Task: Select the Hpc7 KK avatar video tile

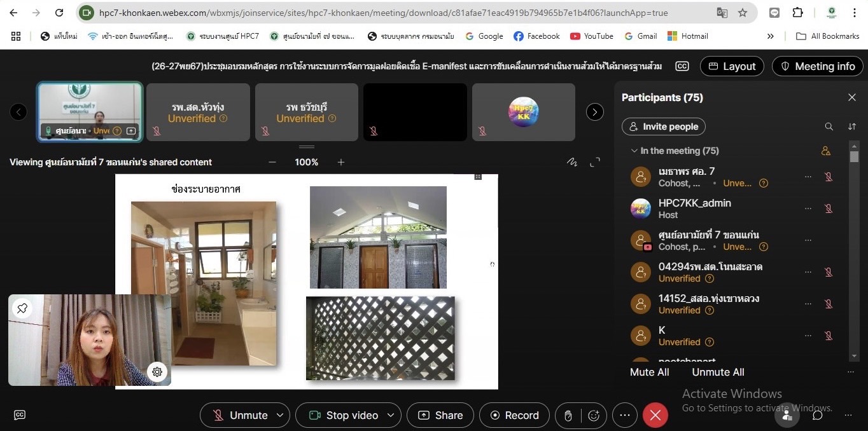Action: tap(524, 112)
